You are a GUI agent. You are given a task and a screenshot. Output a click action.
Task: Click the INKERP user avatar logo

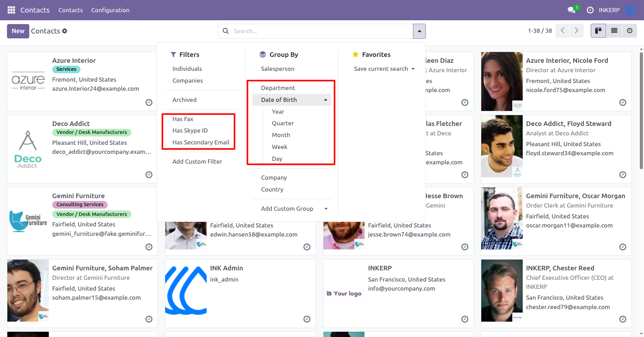pyautogui.click(x=631, y=10)
